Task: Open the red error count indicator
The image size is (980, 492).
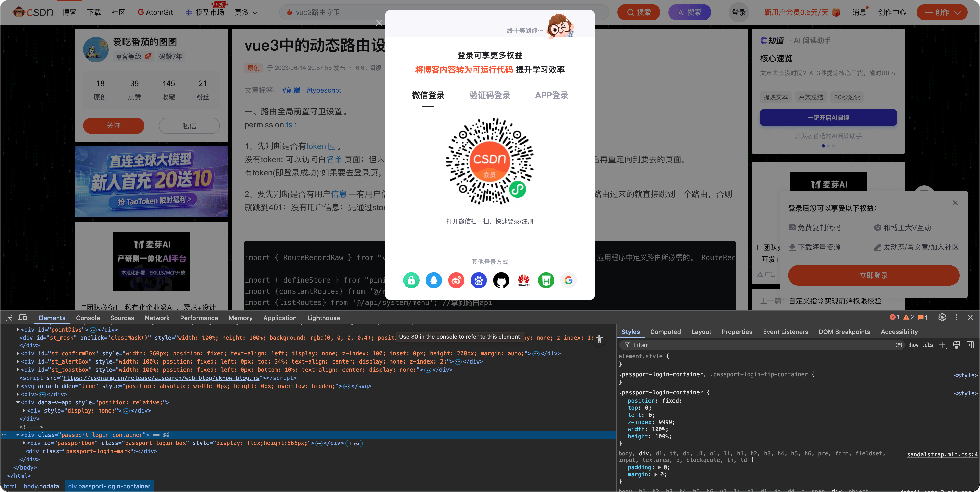Action: (895, 317)
